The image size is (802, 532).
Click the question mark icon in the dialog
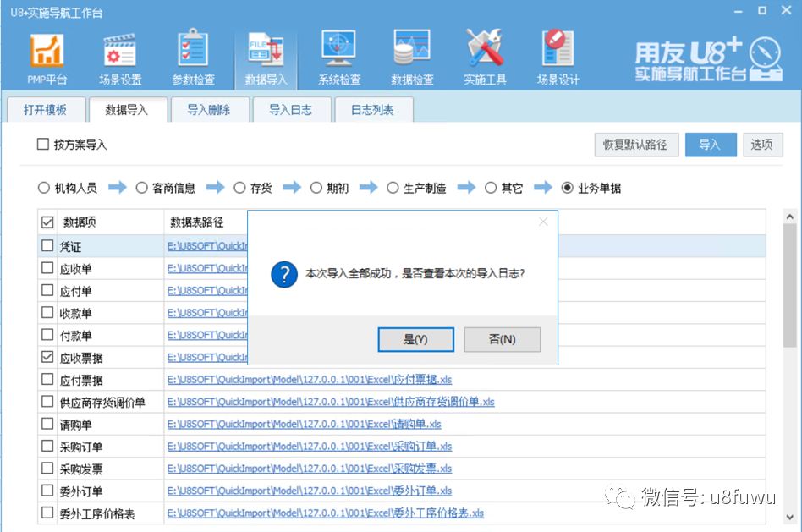284,274
